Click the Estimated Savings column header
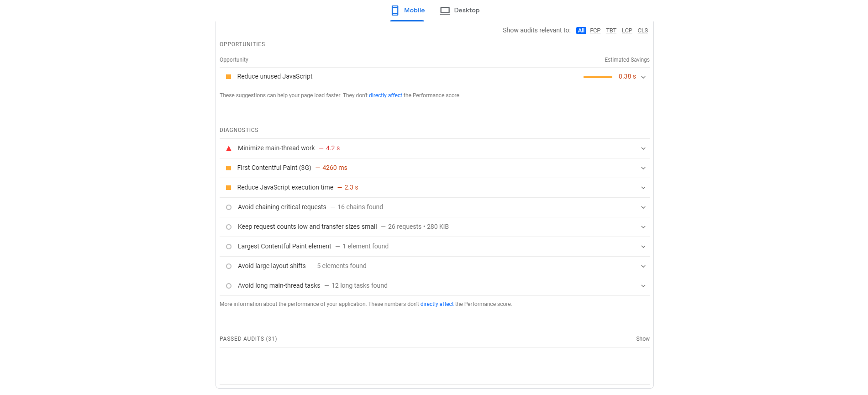The image size is (868, 395). tap(627, 60)
